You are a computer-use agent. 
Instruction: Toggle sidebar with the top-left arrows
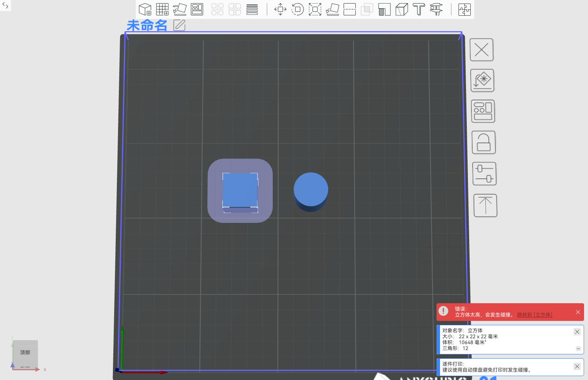[x=5, y=5]
